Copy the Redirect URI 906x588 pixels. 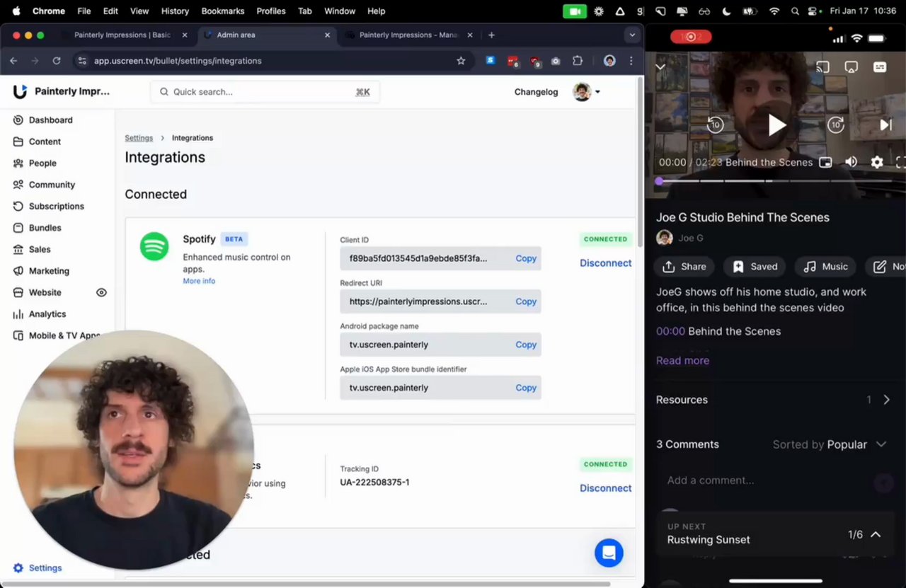point(526,301)
